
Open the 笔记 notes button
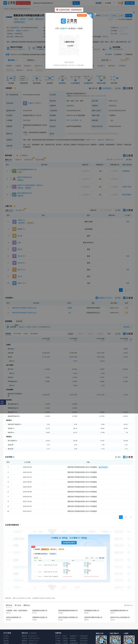[121, 15]
